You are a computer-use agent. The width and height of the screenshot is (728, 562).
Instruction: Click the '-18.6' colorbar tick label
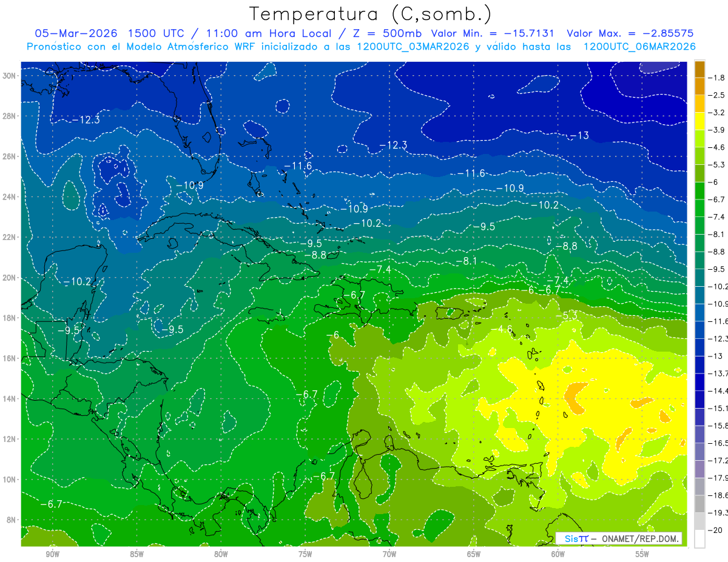pyautogui.click(x=717, y=495)
